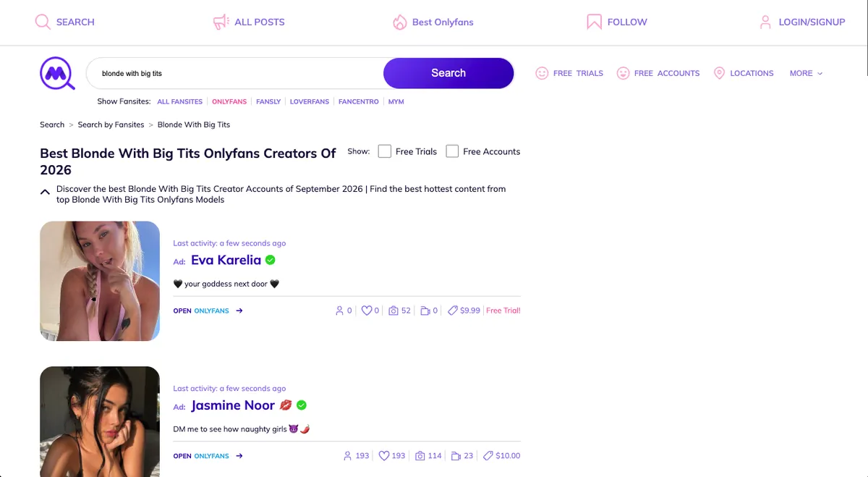Open the Search by Fansites breadcrumb
This screenshot has height=477, width=868.
coord(111,124)
